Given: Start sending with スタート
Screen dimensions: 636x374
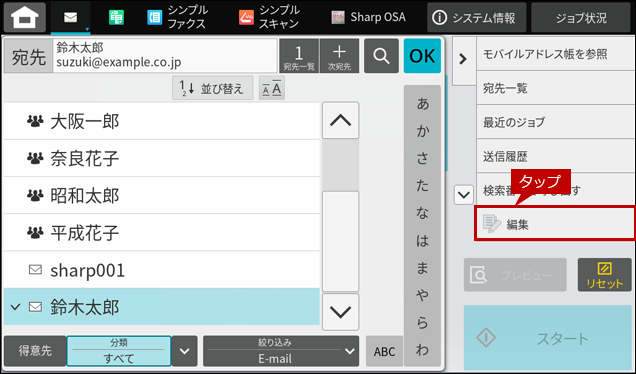Looking at the screenshot, I should pos(548,338).
